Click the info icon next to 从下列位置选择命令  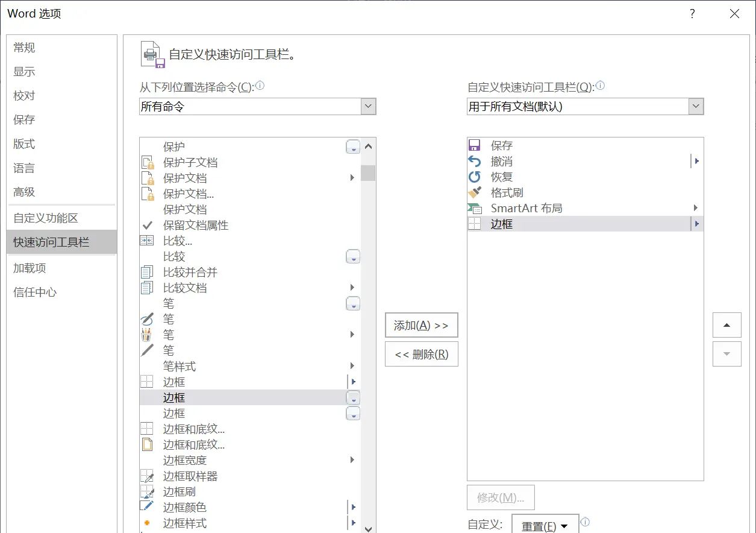(x=260, y=86)
